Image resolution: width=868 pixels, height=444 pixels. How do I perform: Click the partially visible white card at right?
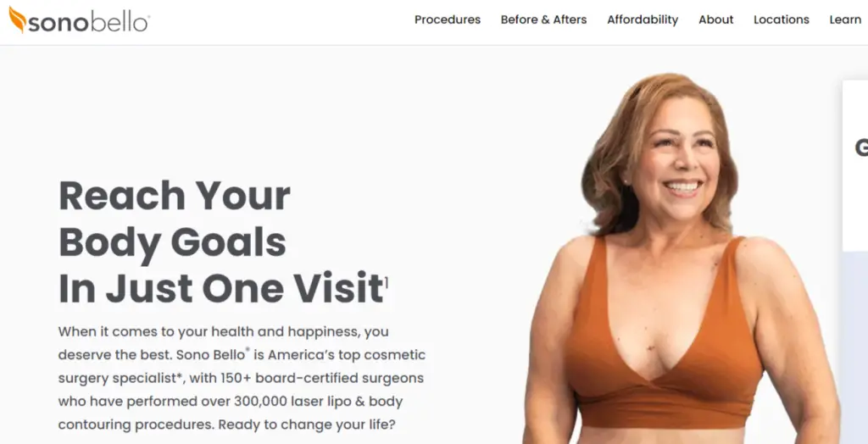[854, 166]
